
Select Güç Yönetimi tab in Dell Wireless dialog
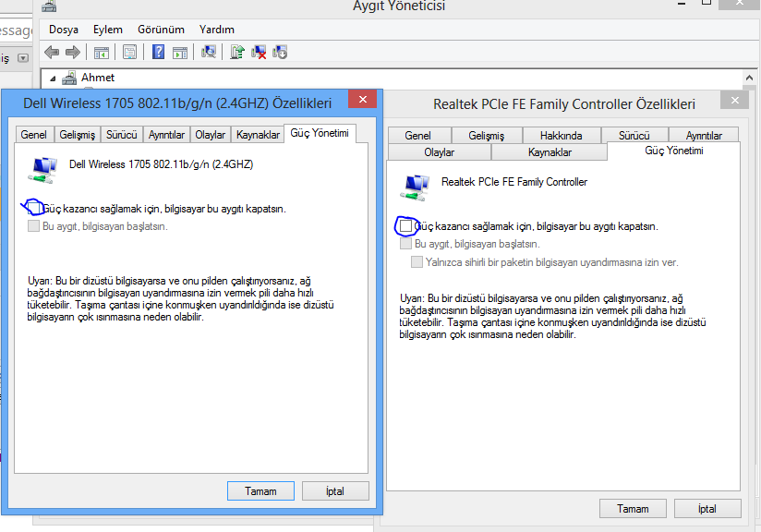pyautogui.click(x=320, y=133)
